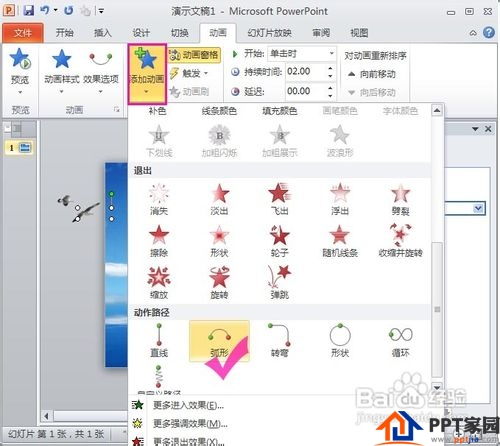500x446 pixels.
Task: Select Zoom (缩放) exit effect
Action: (159, 283)
